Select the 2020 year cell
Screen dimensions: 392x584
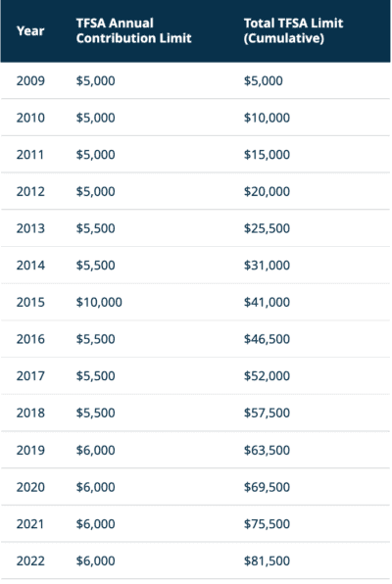click(x=30, y=487)
